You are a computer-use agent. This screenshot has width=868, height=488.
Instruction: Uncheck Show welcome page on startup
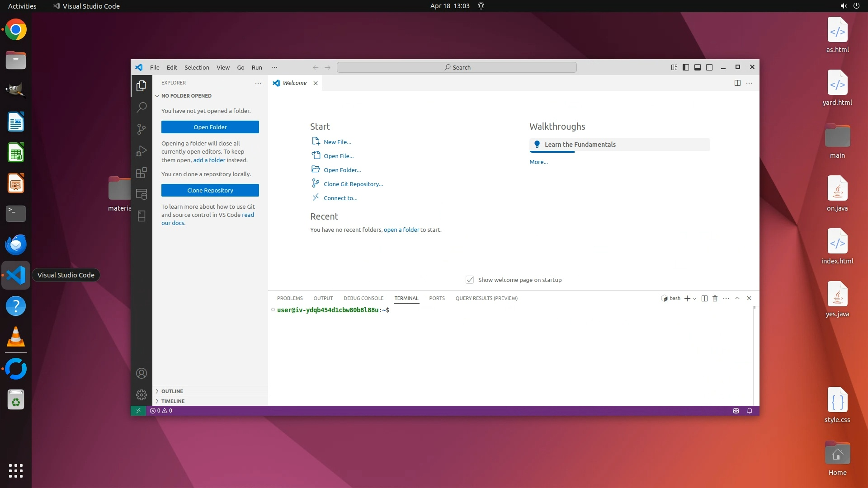pos(470,280)
